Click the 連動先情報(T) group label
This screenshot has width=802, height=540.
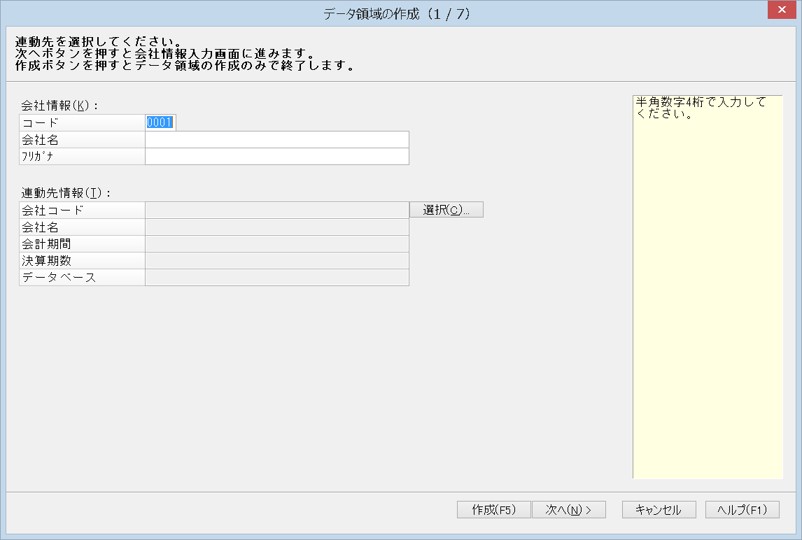[x=66, y=193]
